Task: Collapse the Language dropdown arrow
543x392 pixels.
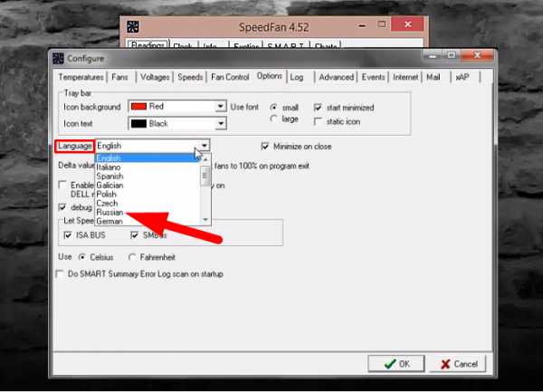Action: pyautogui.click(x=205, y=145)
